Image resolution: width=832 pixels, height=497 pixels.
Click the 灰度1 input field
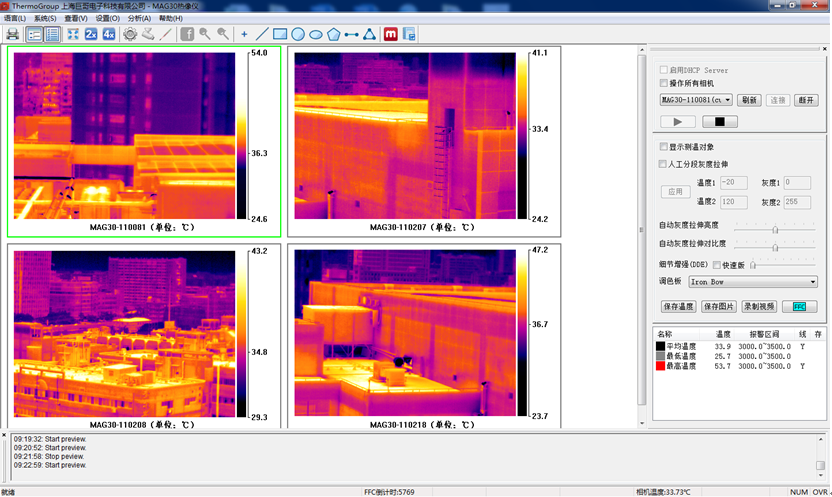point(797,182)
